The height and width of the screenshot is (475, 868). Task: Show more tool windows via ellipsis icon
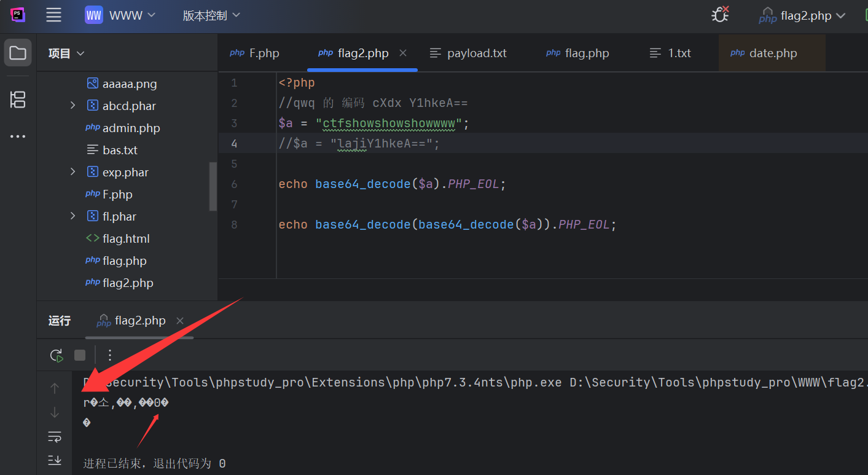click(18, 136)
